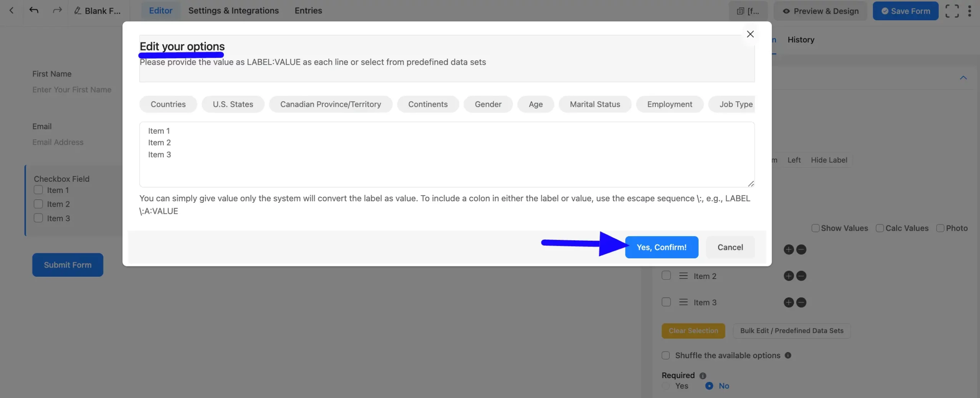Screen dimensions: 980x398
Task: Copy the form shortcode button
Action: pos(748,11)
